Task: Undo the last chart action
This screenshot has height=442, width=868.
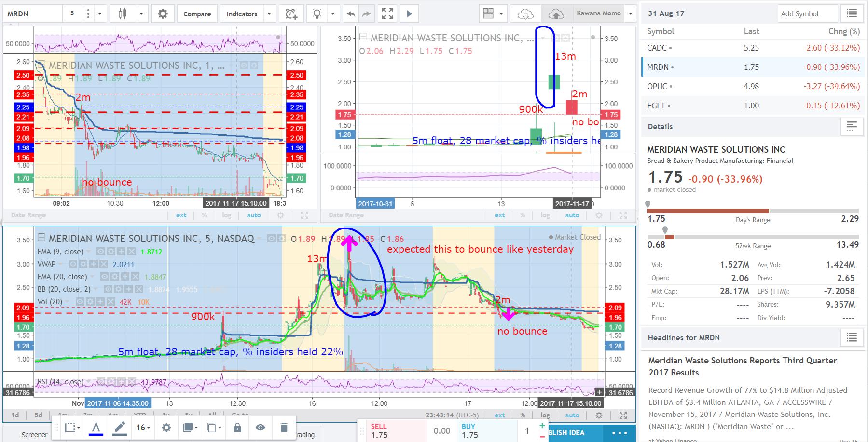Action: click(x=350, y=14)
